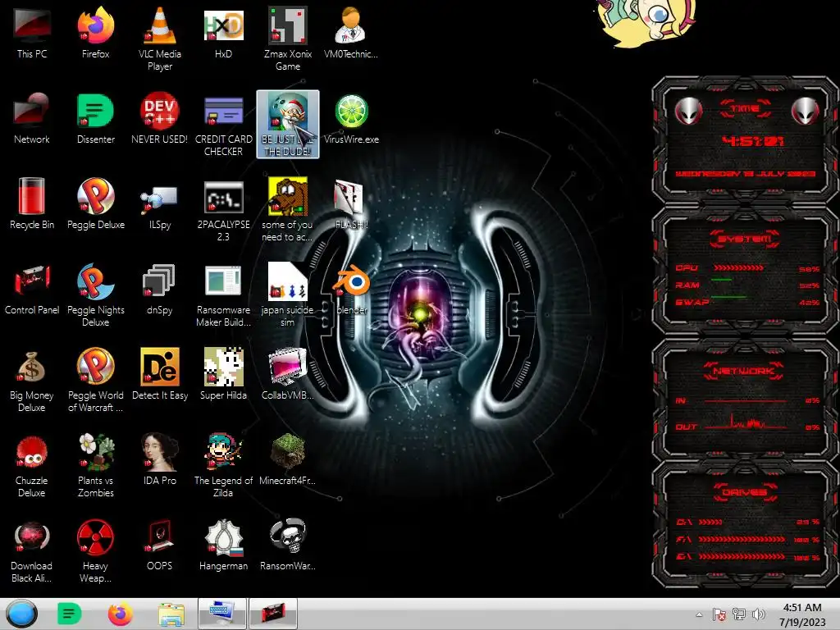Click the RAM usage bar in System widget
Screen dimensions: 840x630
pyautogui.click(x=722, y=281)
